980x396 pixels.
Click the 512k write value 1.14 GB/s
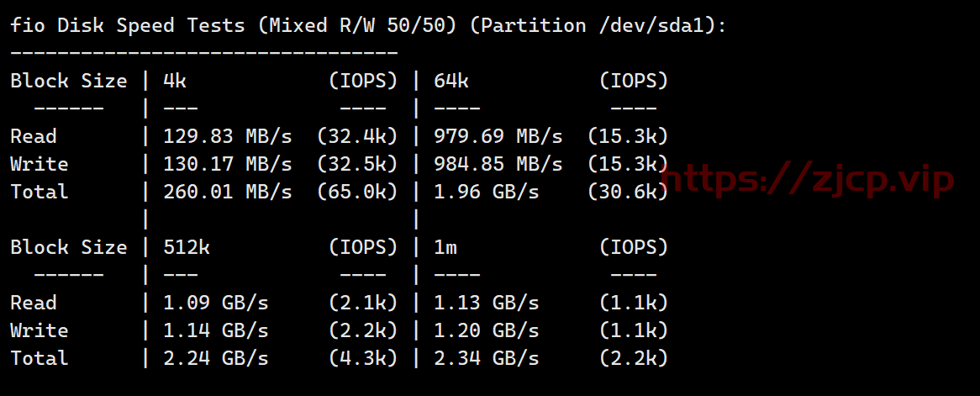pos(216,330)
